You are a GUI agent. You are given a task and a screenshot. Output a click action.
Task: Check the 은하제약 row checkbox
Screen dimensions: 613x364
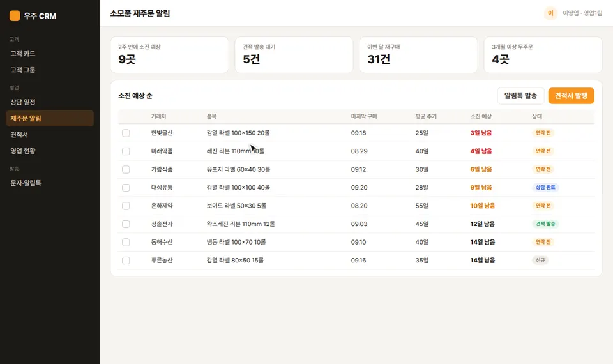126,206
